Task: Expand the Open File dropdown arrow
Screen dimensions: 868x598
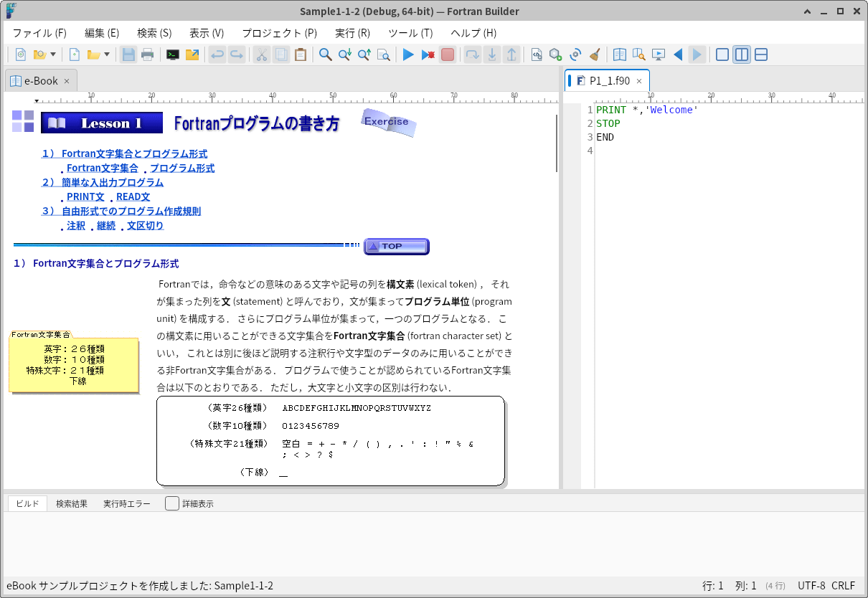Action: click(x=107, y=54)
